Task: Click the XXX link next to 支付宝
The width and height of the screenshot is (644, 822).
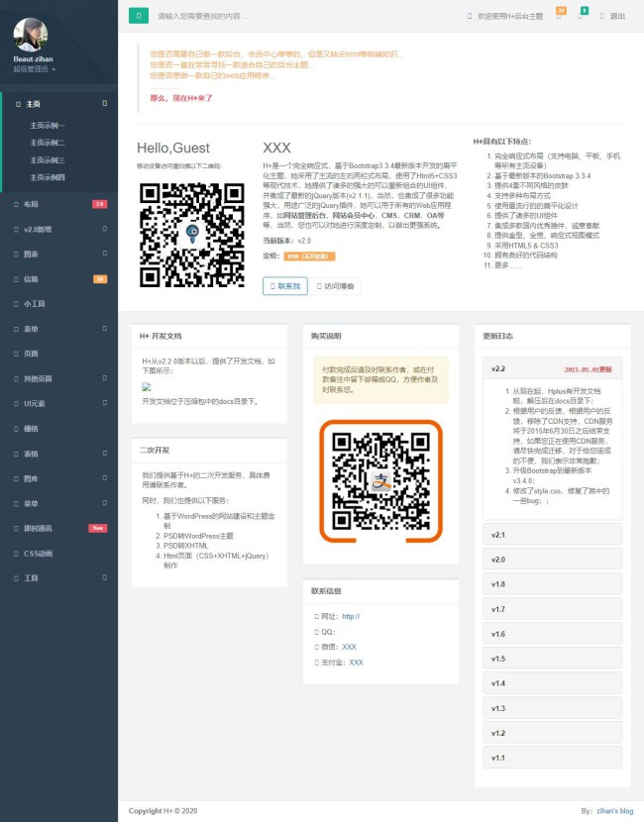Action: coord(356,663)
